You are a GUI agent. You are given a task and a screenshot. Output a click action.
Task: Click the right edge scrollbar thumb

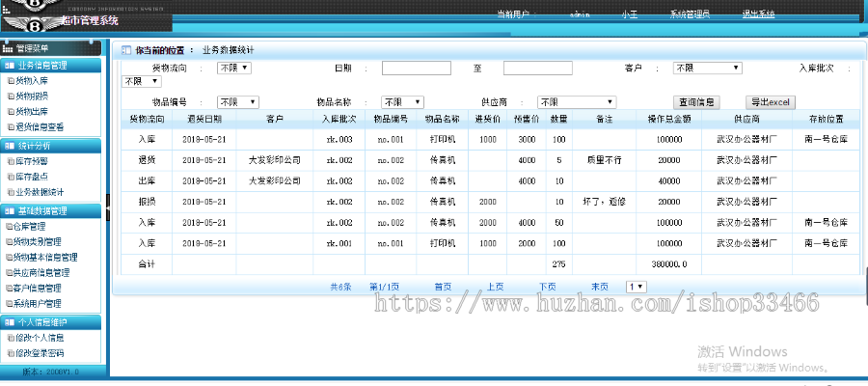pyautogui.click(x=866, y=286)
